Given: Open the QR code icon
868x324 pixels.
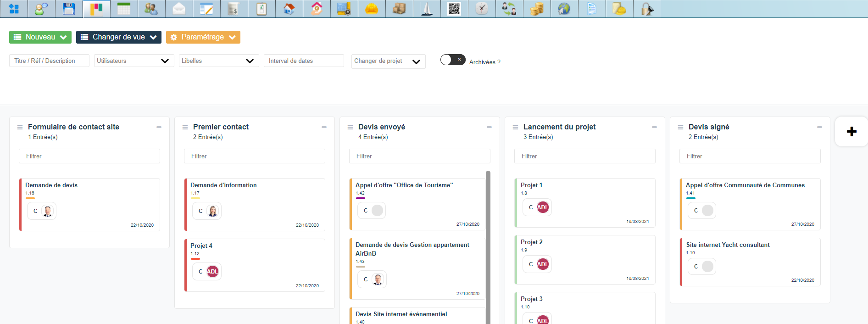Looking at the screenshot, I should point(454,9).
